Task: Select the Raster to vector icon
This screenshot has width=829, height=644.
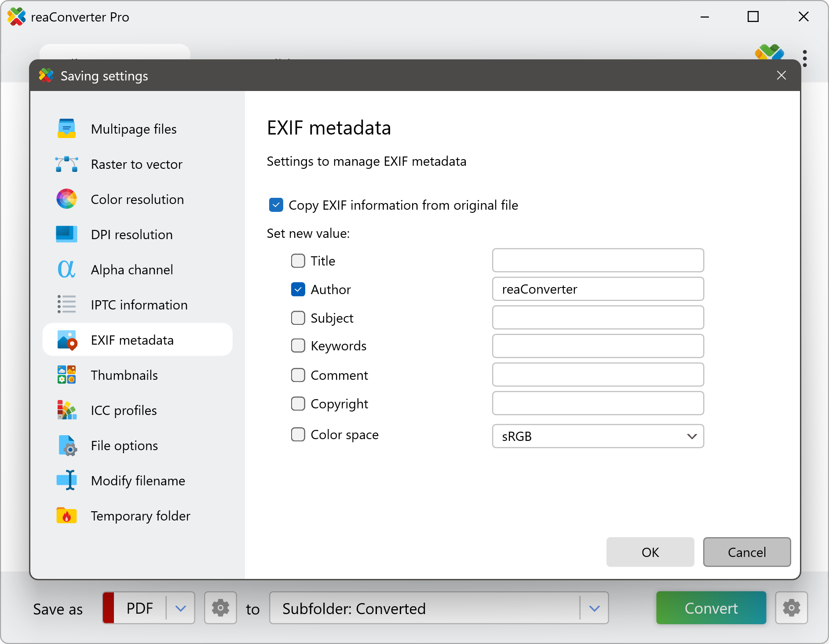Action: 66,164
